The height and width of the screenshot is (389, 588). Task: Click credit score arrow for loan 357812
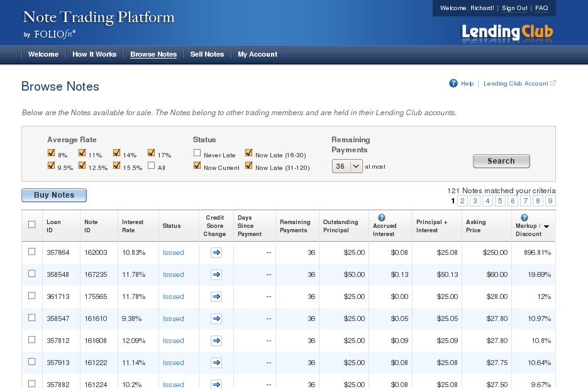tap(216, 341)
